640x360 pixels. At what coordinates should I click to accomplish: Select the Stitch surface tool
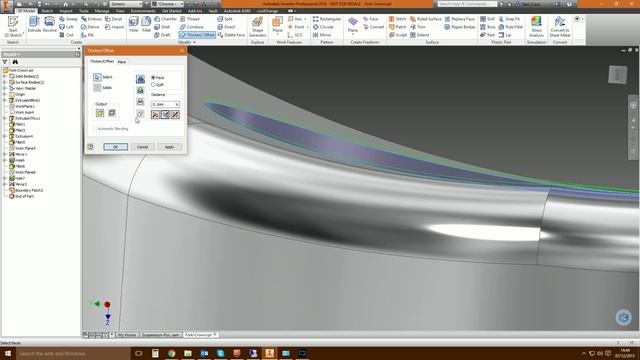coord(397,19)
